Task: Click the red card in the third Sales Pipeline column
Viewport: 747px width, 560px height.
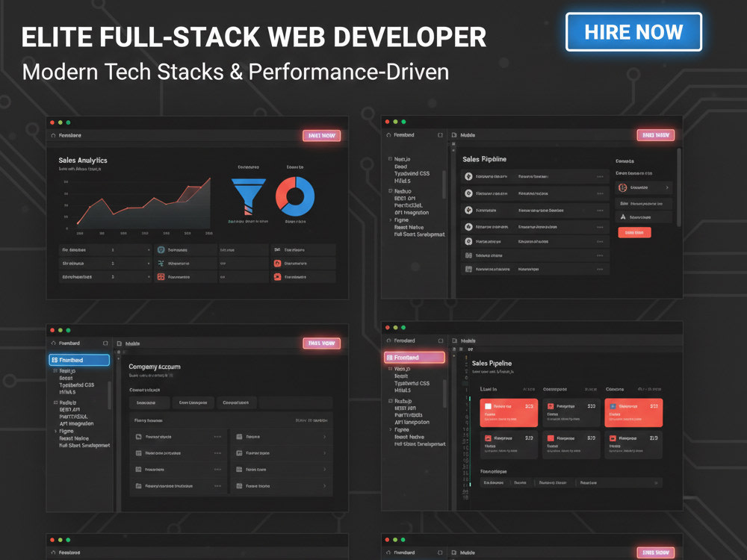Action: tap(633, 413)
